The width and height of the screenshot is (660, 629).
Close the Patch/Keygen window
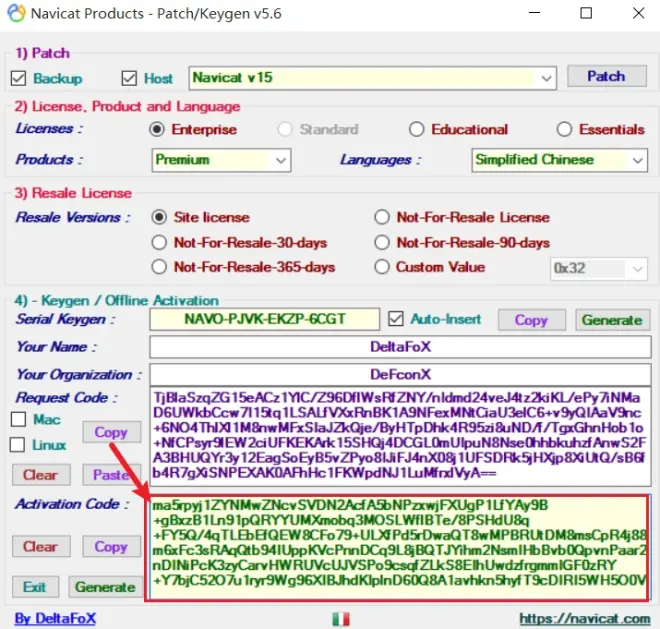639,13
